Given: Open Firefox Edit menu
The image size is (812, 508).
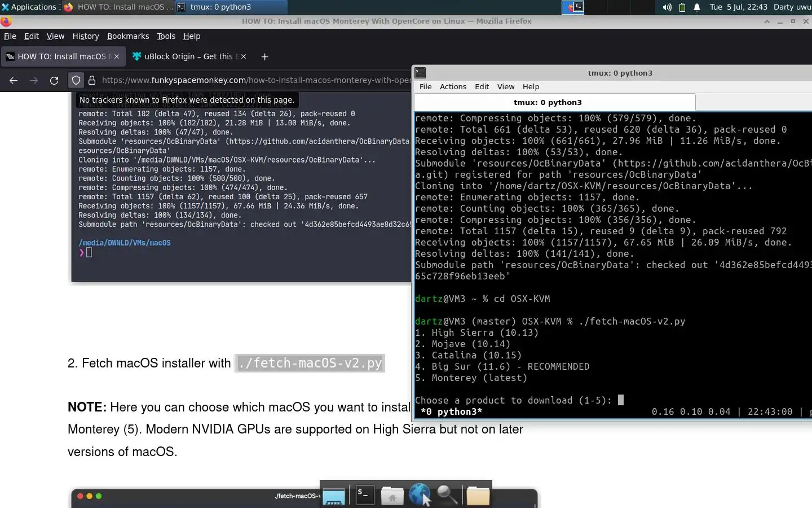Looking at the screenshot, I should pyautogui.click(x=32, y=36).
